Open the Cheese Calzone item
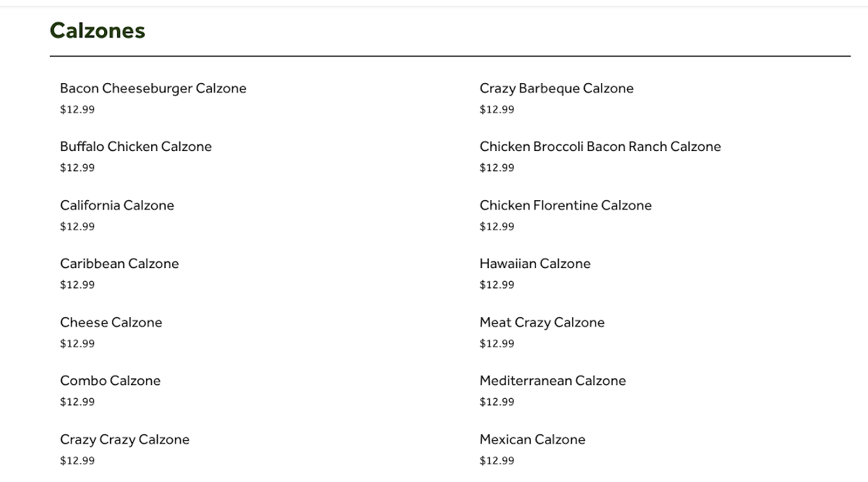Screen dimensions: 868x482 click(111, 322)
